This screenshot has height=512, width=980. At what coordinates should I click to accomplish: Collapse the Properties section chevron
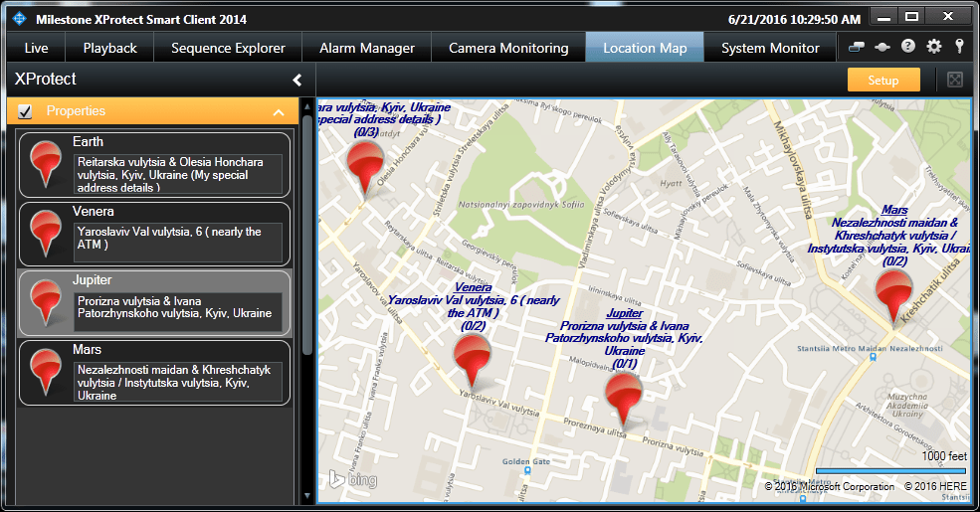[279, 112]
